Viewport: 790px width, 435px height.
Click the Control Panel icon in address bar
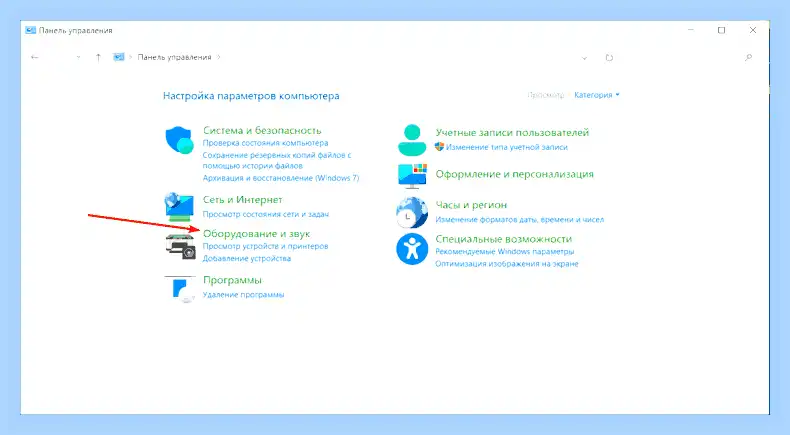click(x=118, y=57)
